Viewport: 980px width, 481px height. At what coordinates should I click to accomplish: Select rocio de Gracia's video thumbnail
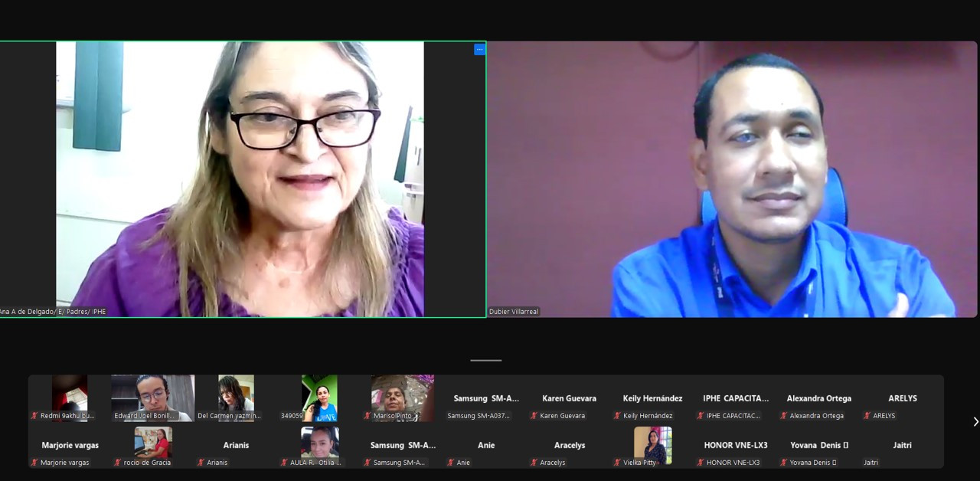[152, 446]
